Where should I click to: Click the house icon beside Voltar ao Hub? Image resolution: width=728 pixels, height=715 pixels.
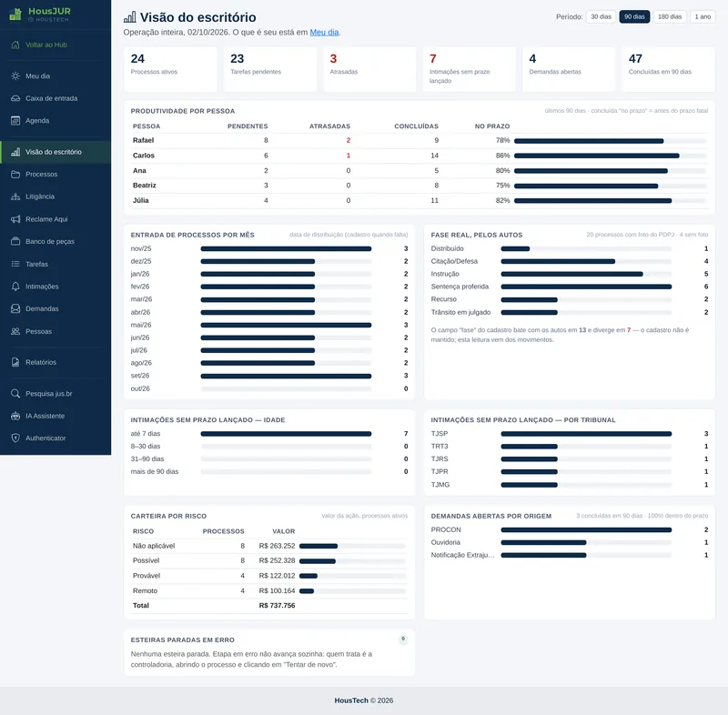tap(15, 45)
